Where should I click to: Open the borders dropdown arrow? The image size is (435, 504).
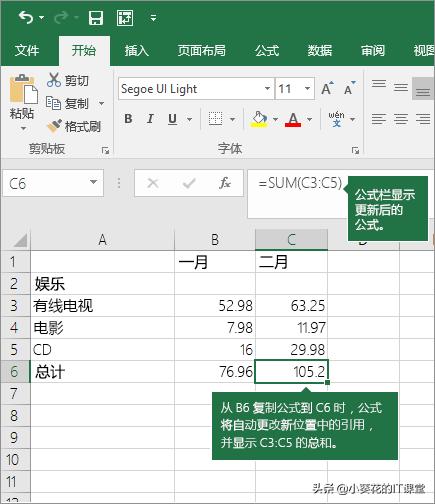[x=233, y=119]
